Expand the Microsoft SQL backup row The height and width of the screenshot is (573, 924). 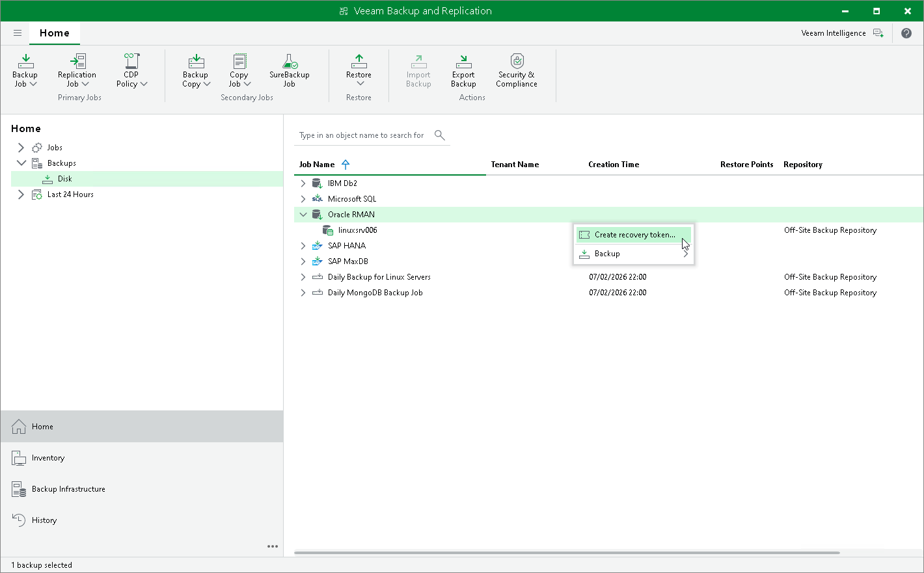[303, 199]
